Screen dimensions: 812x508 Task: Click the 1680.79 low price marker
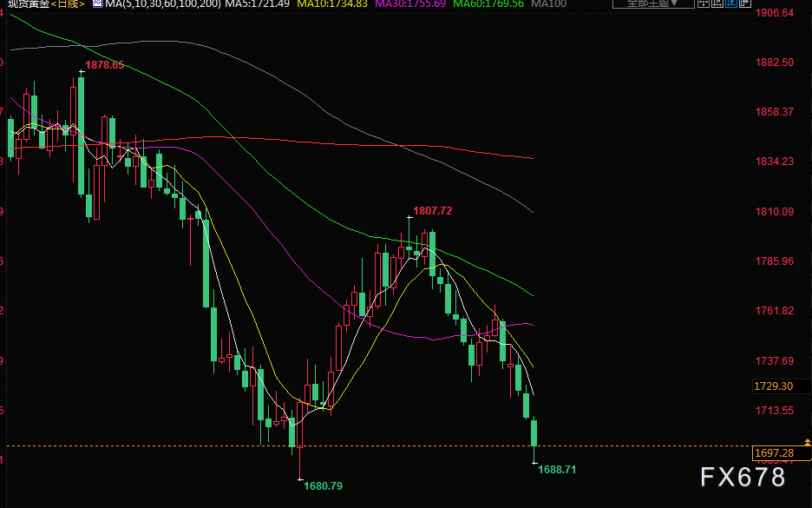(x=323, y=485)
